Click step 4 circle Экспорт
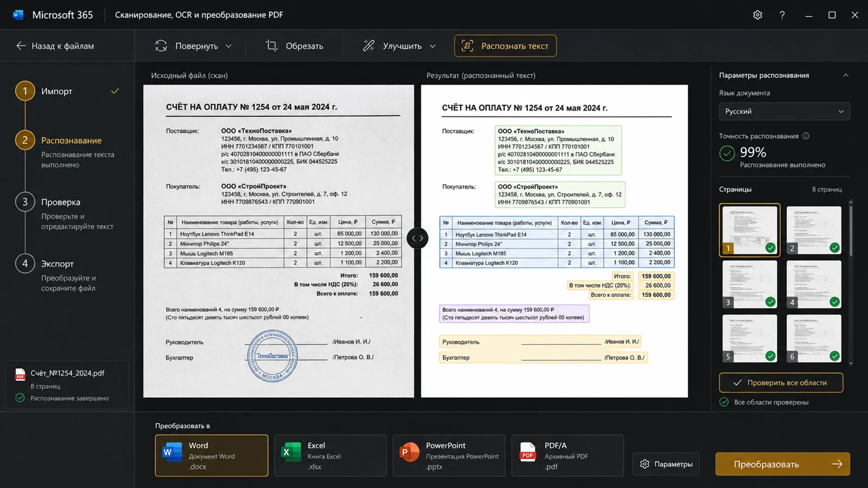Viewport: 868px width, 488px height. coord(25,264)
